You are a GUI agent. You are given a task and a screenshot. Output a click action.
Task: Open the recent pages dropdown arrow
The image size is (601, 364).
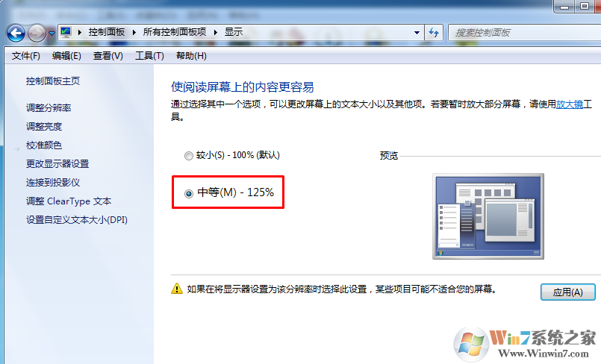coord(52,34)
